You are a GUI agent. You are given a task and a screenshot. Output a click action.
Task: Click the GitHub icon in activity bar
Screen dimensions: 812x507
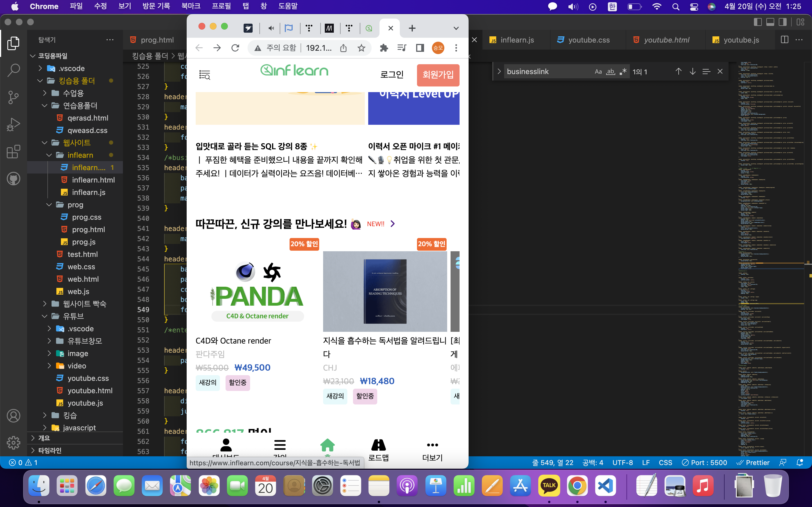click(x=14, y=179)
